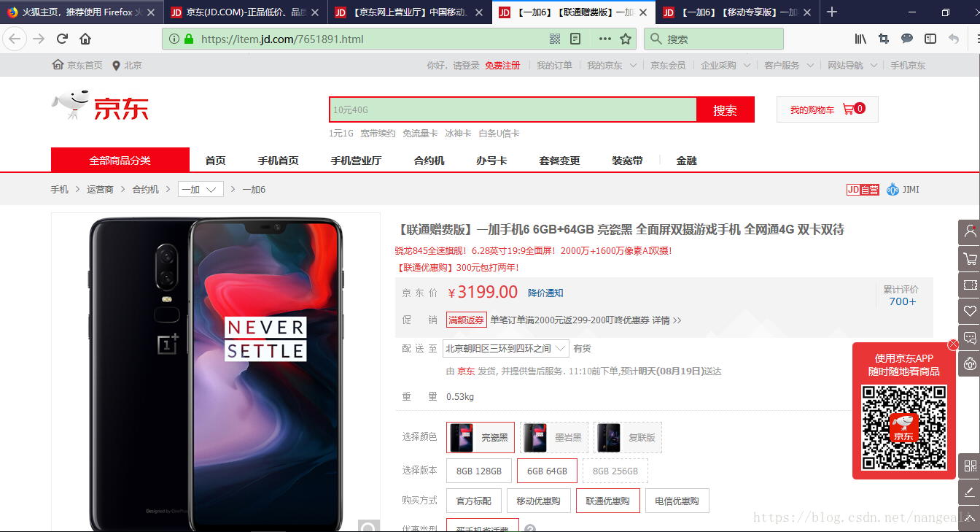This screenshot has height=532, width=980.
Task: Focus the Firefox 搜索 search field
Action: (714, 39)
